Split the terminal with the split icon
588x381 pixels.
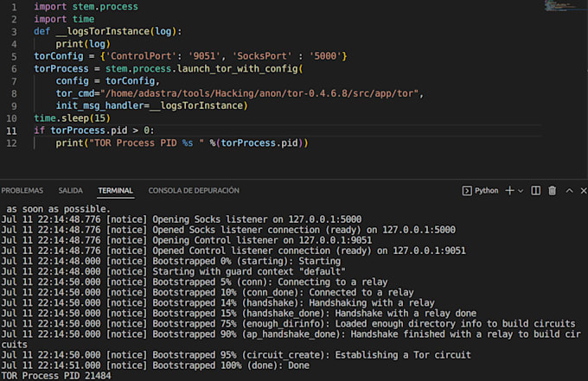pyautogui.click(x=536, y=191)
